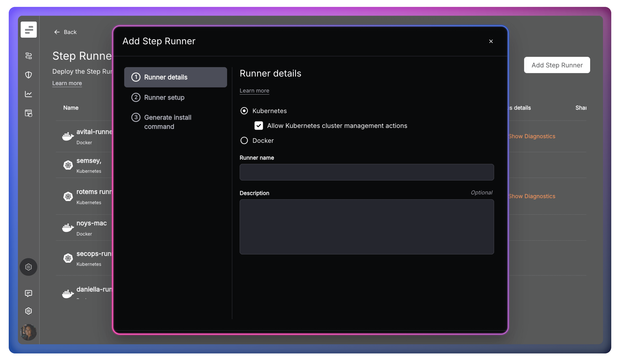Close the Add Step Runner dialog
The image size is (620, 364).
pos(491,41)
